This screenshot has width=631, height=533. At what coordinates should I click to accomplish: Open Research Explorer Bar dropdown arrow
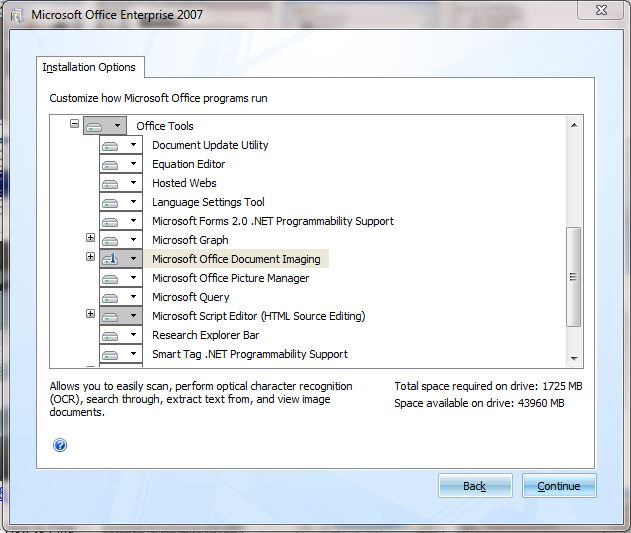click(x=133, y=334)
